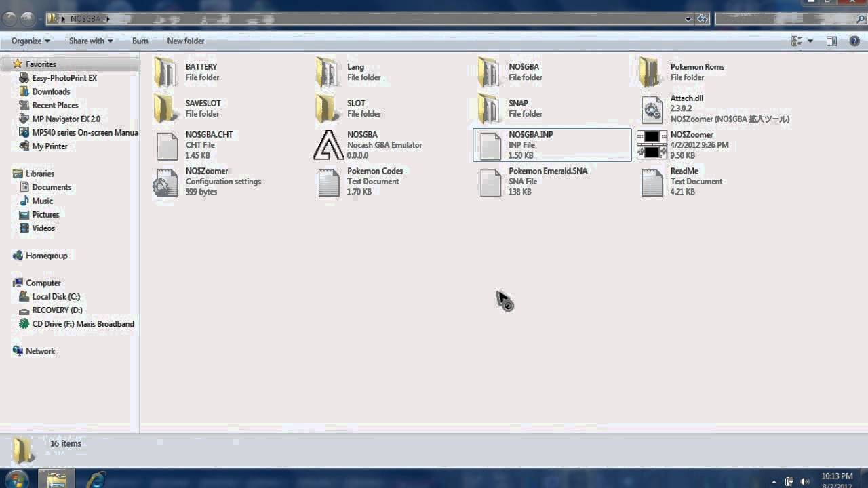
Task: Click the volume speaker tray icon
Action: (x=804, y=482)
